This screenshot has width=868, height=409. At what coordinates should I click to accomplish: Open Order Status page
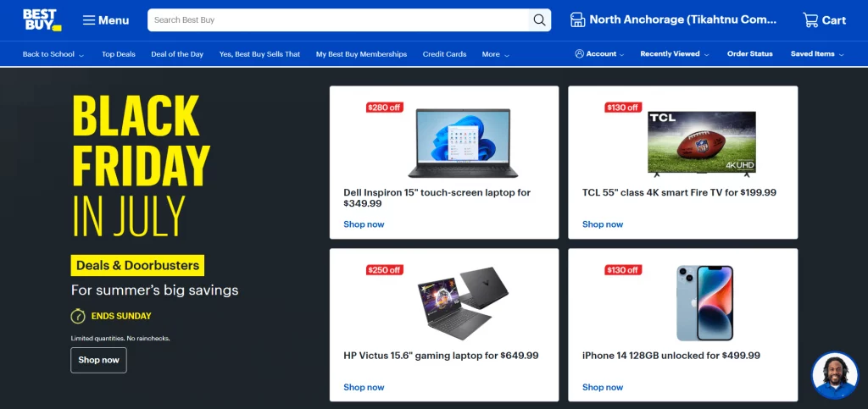click(749, 53)
